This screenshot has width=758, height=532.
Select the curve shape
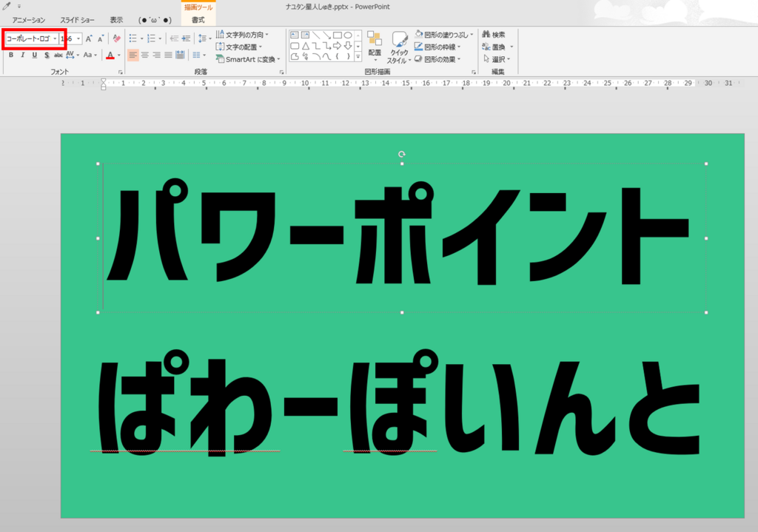pos(326,56)
